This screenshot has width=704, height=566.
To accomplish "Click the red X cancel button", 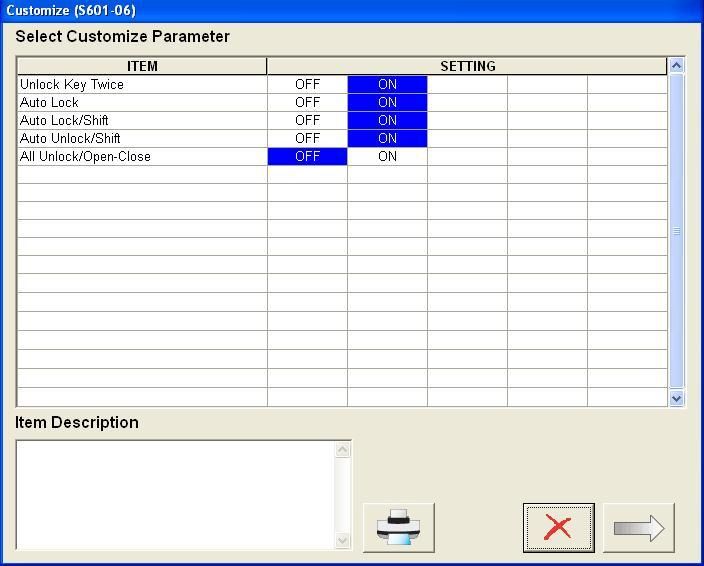I will [x=558, y=527].
